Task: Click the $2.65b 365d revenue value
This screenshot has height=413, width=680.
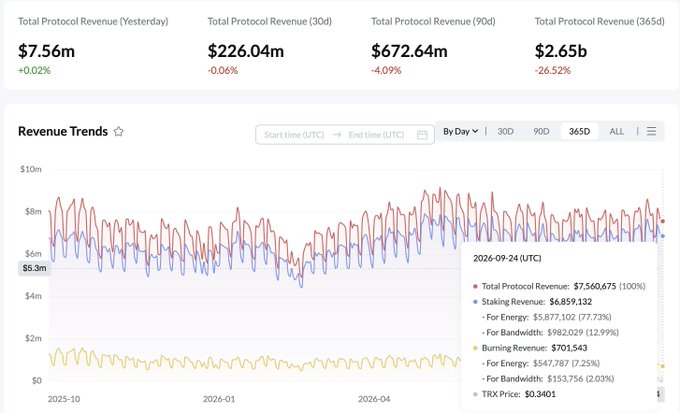Action: (560, 51)
